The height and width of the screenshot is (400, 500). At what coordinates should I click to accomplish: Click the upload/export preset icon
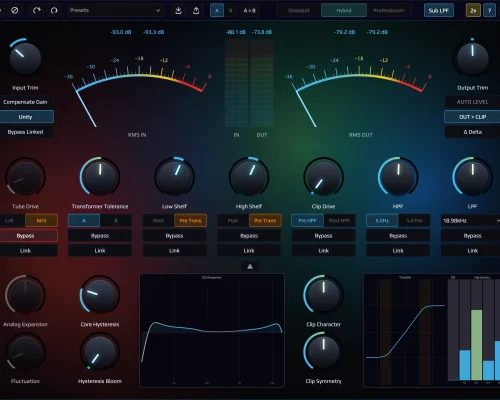click(196, 10)
